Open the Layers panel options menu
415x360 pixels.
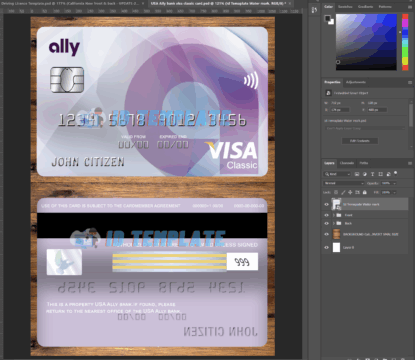click(410, 163)
